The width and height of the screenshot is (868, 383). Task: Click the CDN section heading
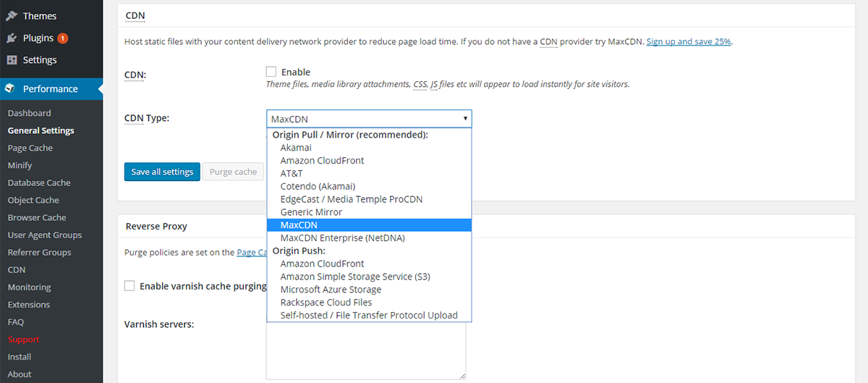(x=135, y=14)
